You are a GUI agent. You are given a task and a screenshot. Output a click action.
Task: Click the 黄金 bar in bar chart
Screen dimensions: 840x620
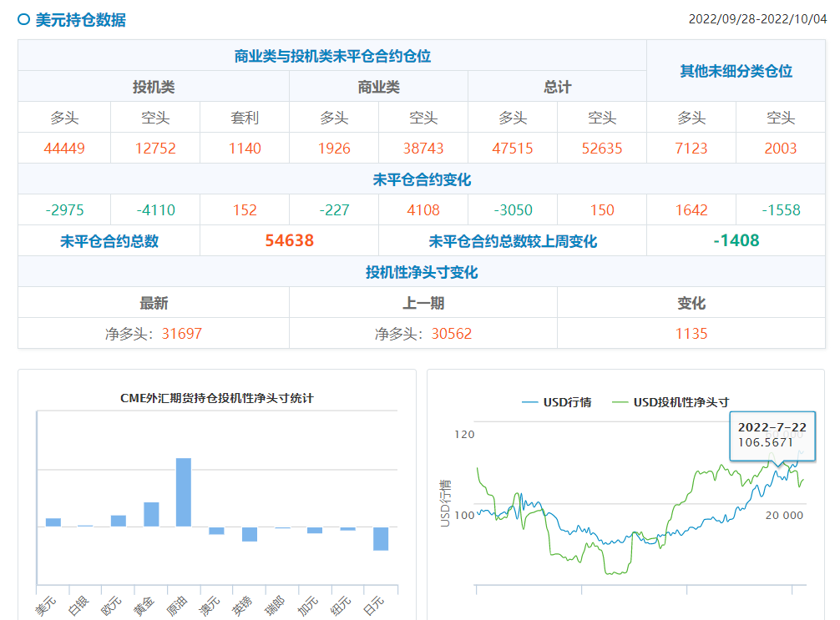(x=151, y=514)
